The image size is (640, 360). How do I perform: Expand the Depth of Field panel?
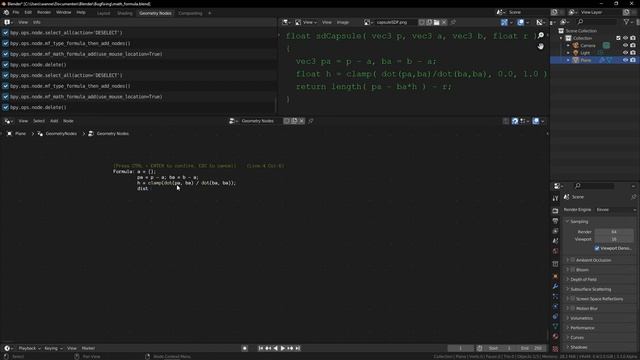point(567,280)
